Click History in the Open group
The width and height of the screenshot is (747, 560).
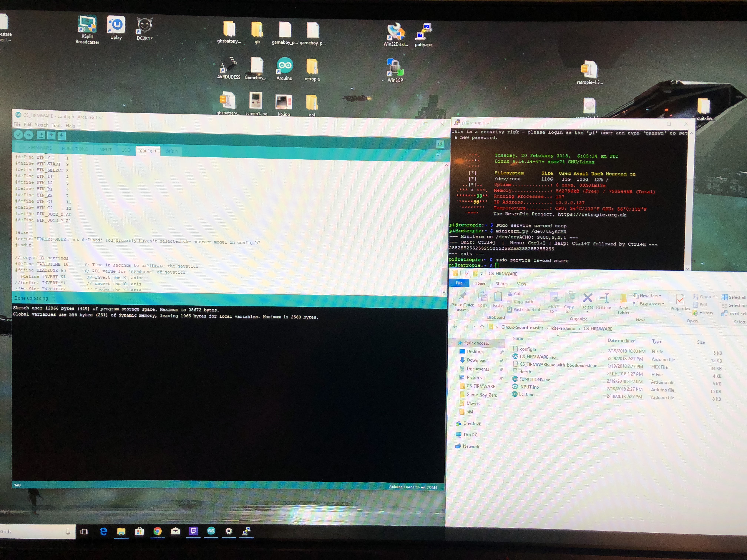(x=703, y=313)
